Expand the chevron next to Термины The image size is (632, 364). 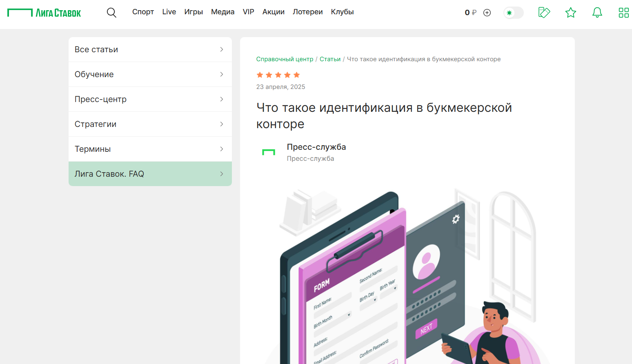222,149
